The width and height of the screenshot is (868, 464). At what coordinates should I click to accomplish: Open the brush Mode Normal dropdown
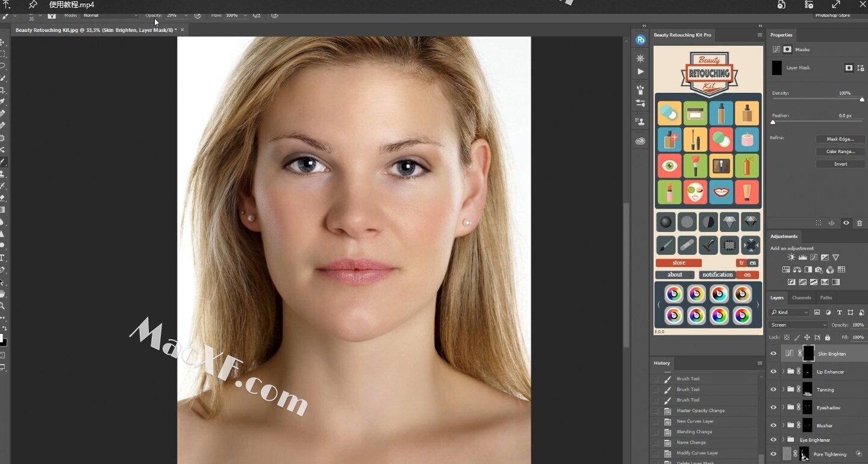[110, 15]
